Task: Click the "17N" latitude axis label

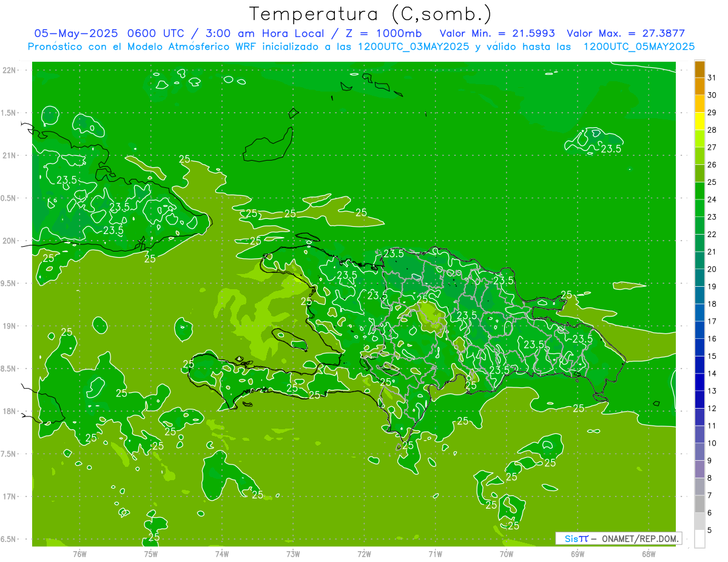Action: pos(8,497)
